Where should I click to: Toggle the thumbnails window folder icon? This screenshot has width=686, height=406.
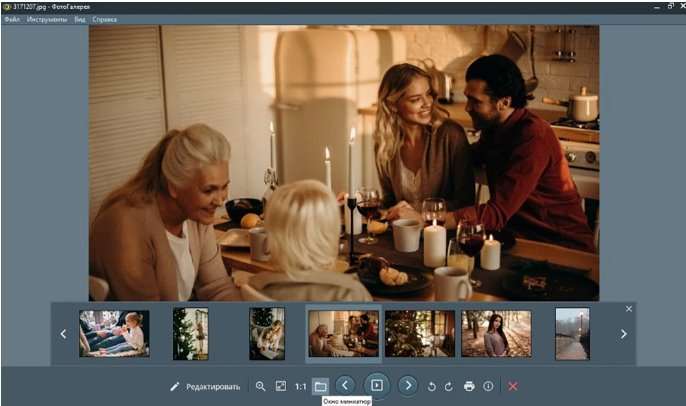(x=320, y=386)
